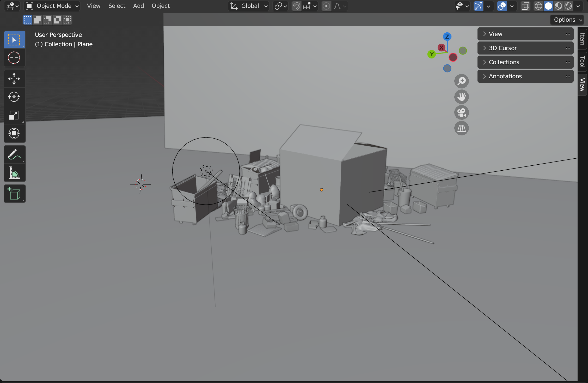Pick the Measure tool
This screenshot has width=588, height=383.
click(x=14, y=173)
